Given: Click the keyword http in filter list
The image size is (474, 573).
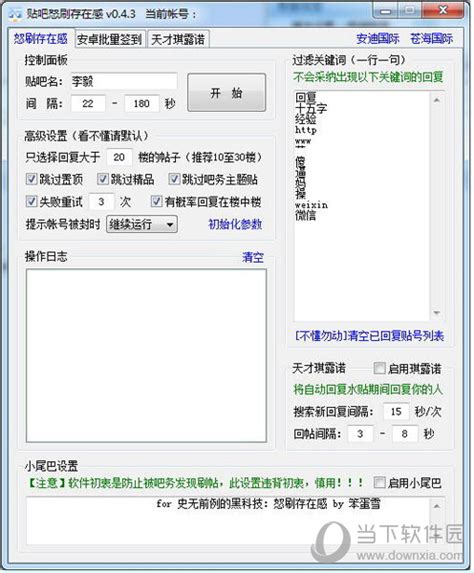Looking at the screenshot, I should tap(306, 130).
